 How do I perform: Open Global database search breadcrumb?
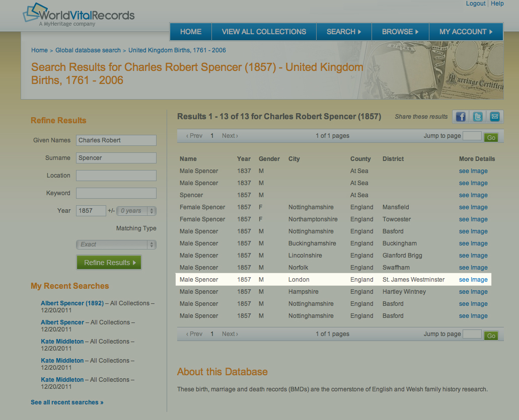pos(88,50)
